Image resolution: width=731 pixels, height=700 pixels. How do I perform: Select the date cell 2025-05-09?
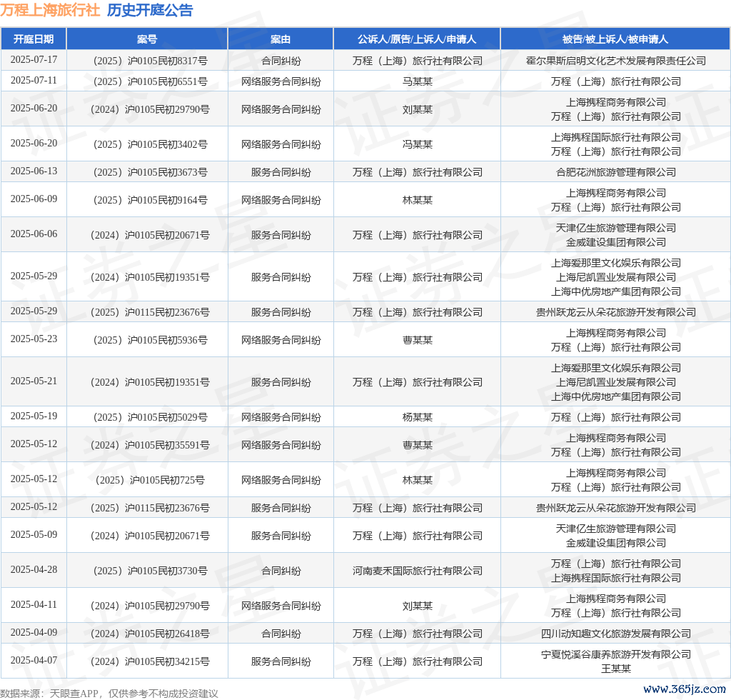pos(34,535)
